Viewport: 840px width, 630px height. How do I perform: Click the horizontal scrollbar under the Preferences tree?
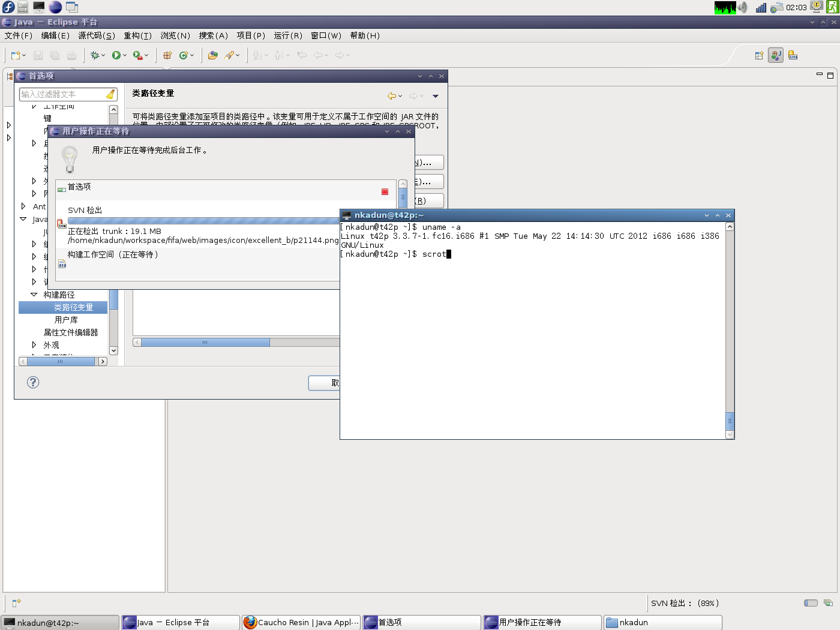(63, 361)
